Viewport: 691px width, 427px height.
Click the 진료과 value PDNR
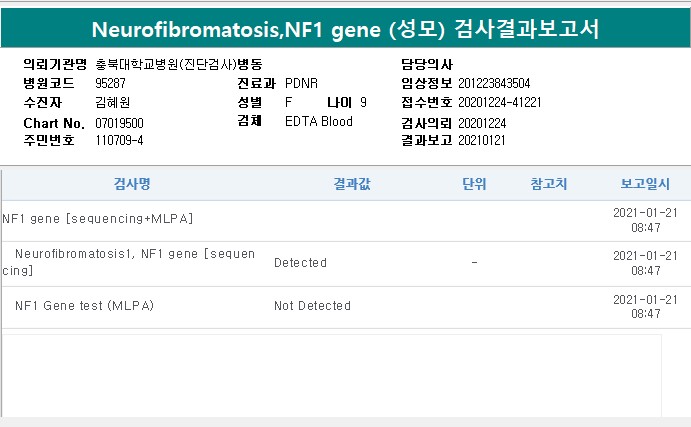(x=303, y=83)
